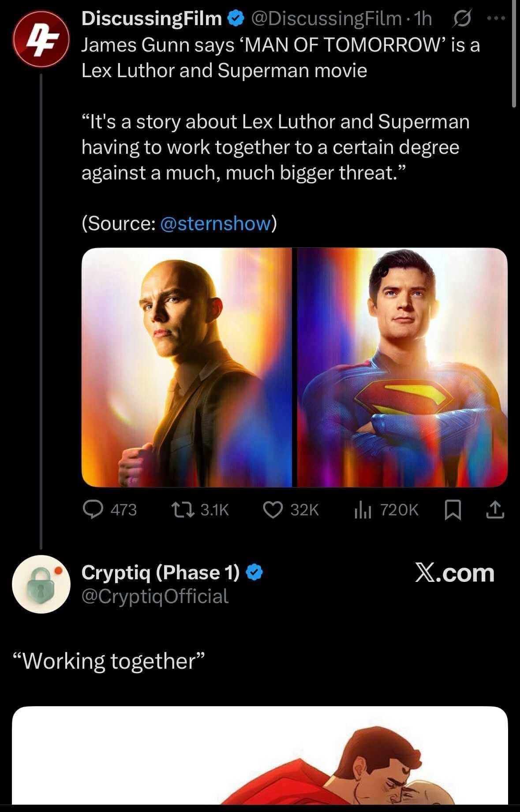Open the Superman poster image
This screenshot has width=520, height=812.
(402, 367)
